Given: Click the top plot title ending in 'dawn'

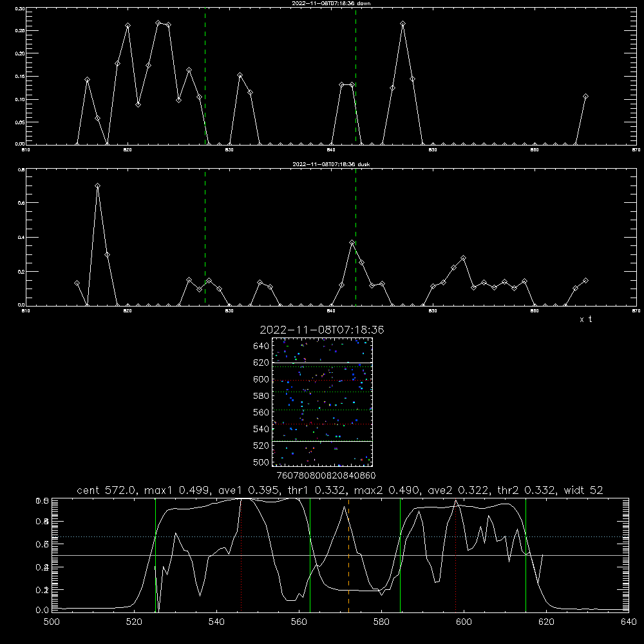Looking at the screenshot, I should pyautogui.click(x=331, y=3).
